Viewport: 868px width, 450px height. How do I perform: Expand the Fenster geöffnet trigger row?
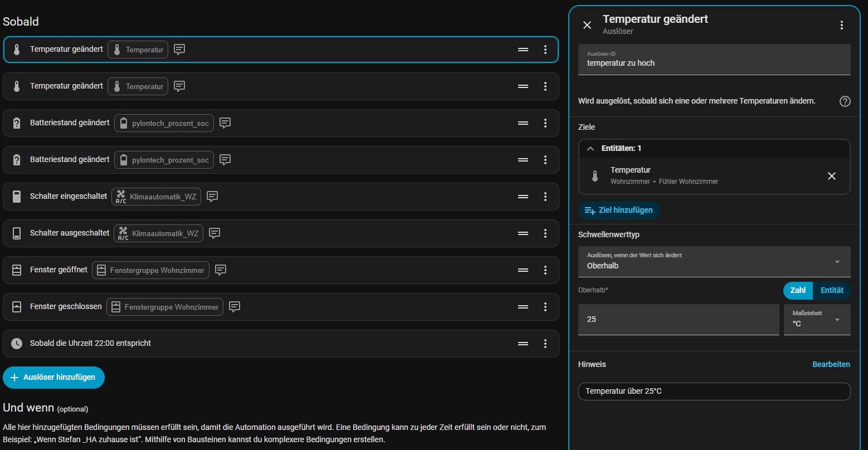[x=281, y=270]
